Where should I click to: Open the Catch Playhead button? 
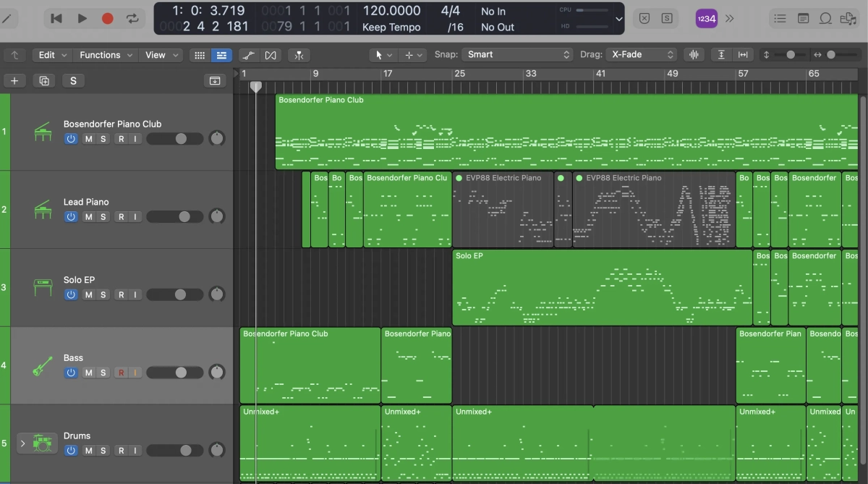coord(299,55)
